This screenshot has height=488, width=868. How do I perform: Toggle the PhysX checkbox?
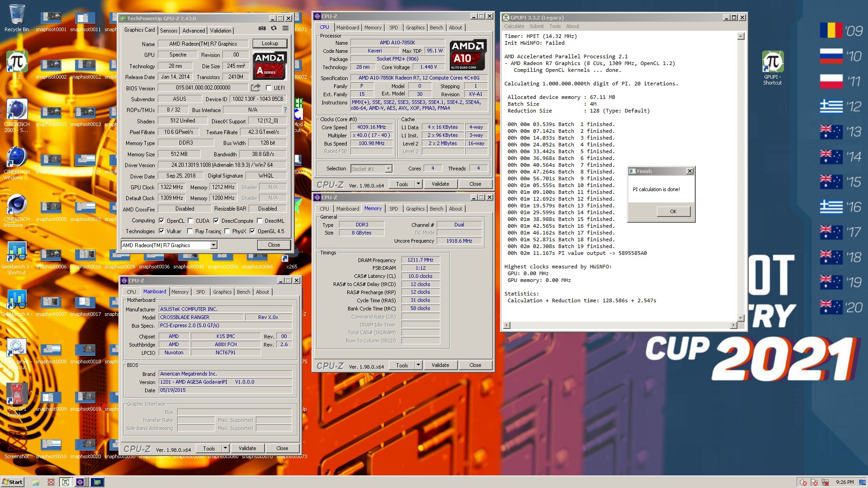(x=227, y=231)
